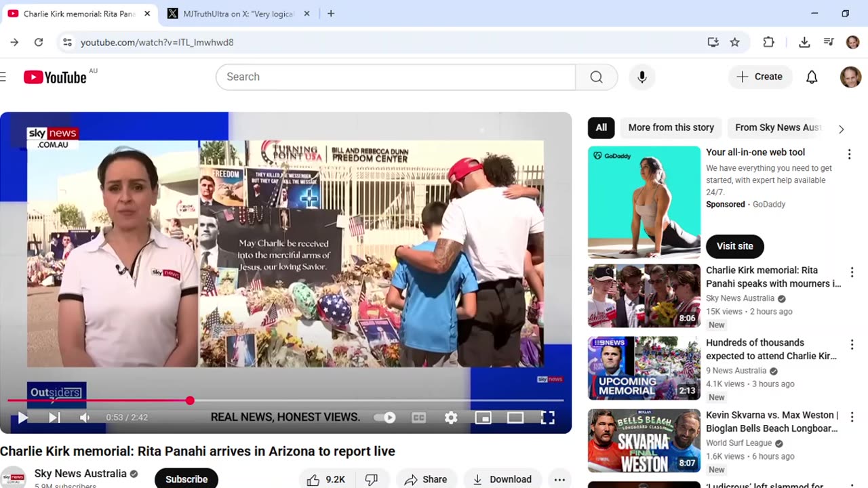This screenshot has height=488, width=868.
Task: Enter full screen video mode
Action: pos(547,418)
